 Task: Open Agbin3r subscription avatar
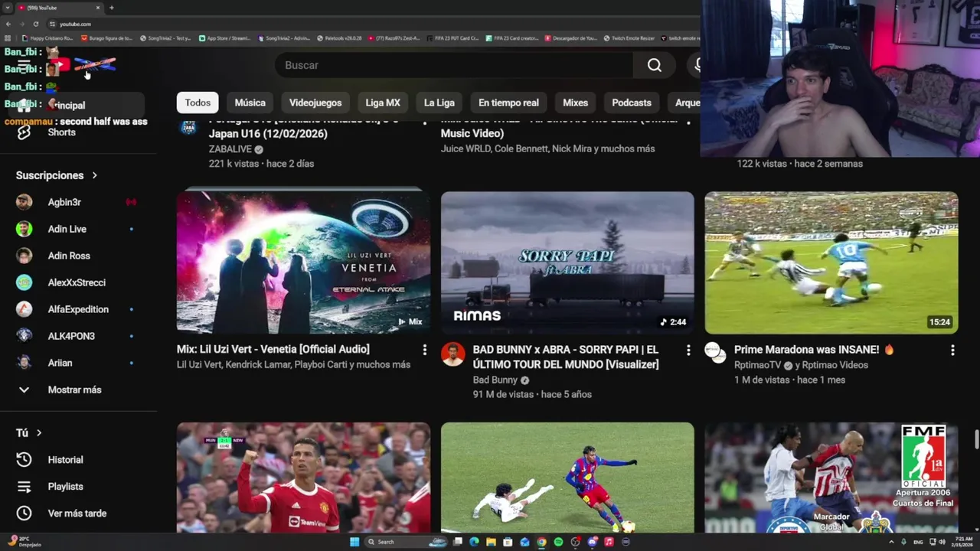click(24, 202)
